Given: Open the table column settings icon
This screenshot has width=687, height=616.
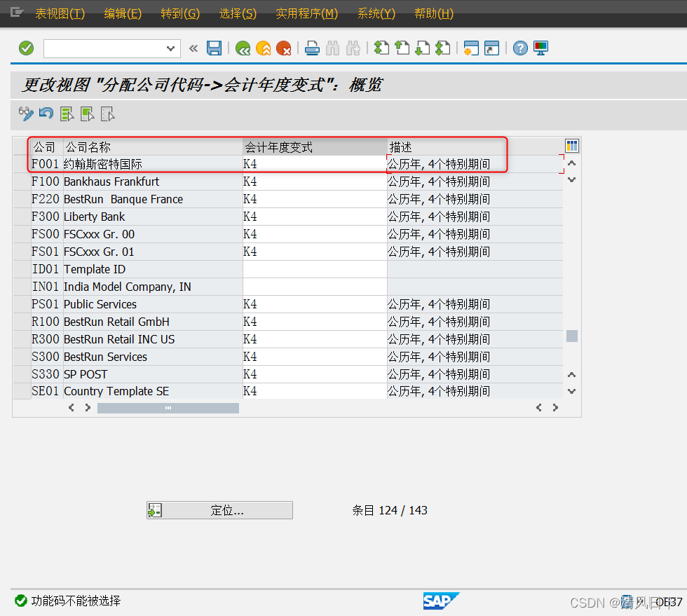Looking at the screenshot, I should (x=572, y=146).
